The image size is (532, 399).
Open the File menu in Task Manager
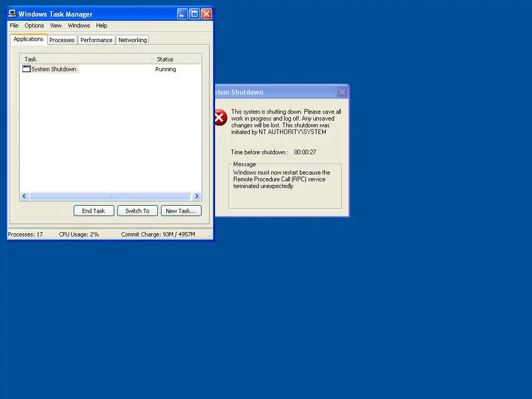(x=14, y=25)
